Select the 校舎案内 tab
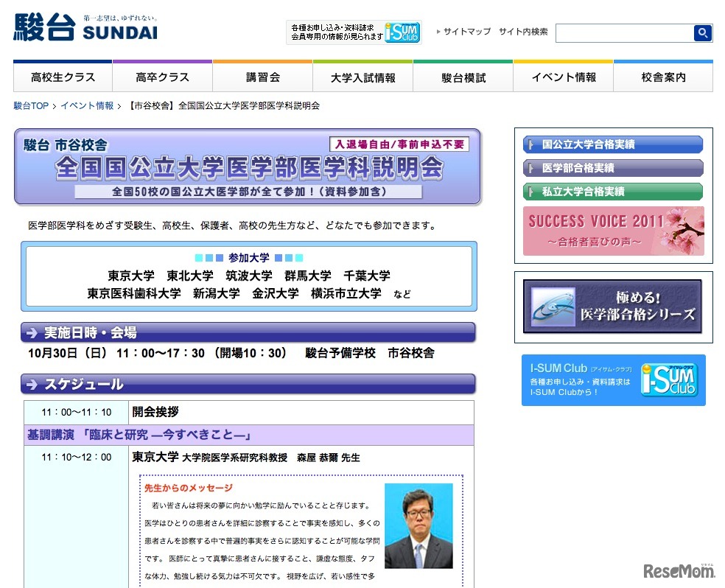 pos(663,77)
